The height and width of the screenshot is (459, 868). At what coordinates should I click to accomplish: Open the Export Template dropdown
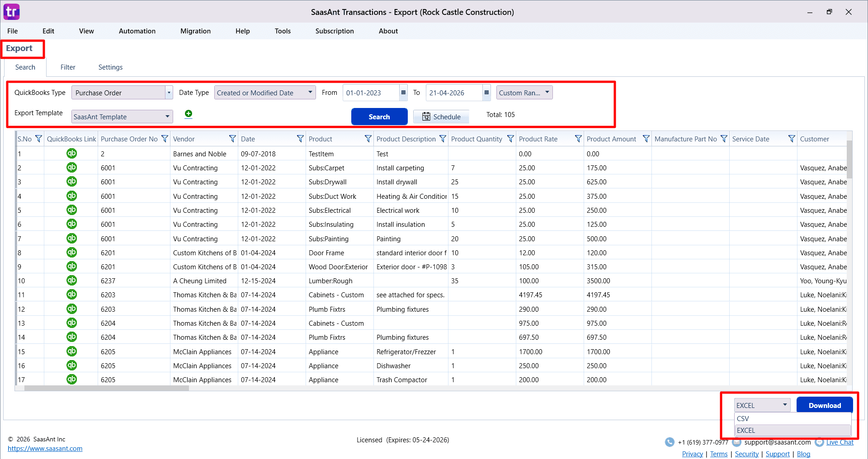pos(122,117)
